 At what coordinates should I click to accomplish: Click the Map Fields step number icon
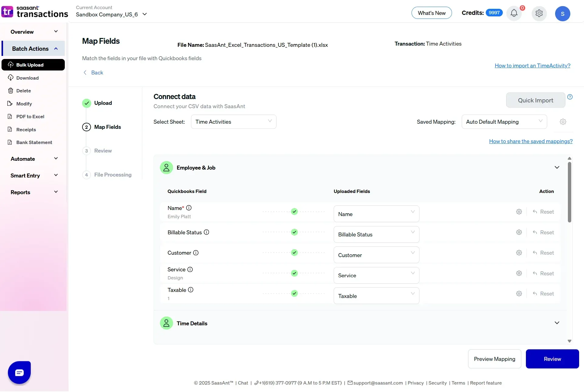(86, 127)
